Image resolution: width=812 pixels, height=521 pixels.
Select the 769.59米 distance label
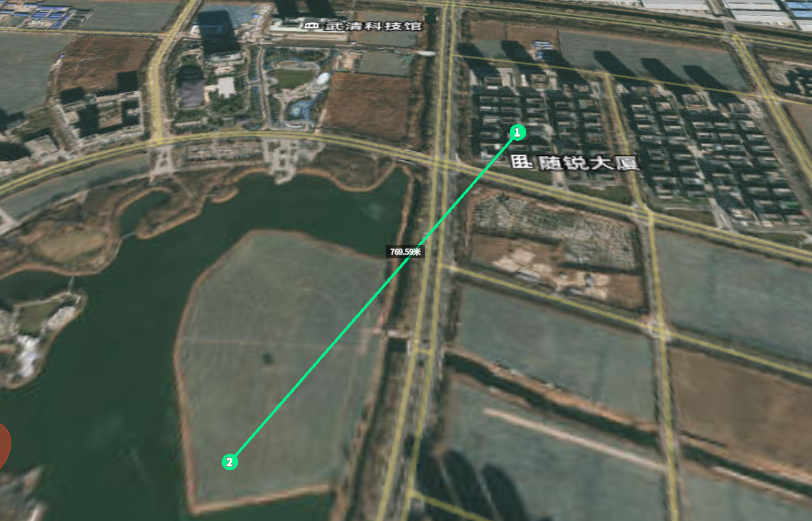pyautogui.click(x=406, y=252)
